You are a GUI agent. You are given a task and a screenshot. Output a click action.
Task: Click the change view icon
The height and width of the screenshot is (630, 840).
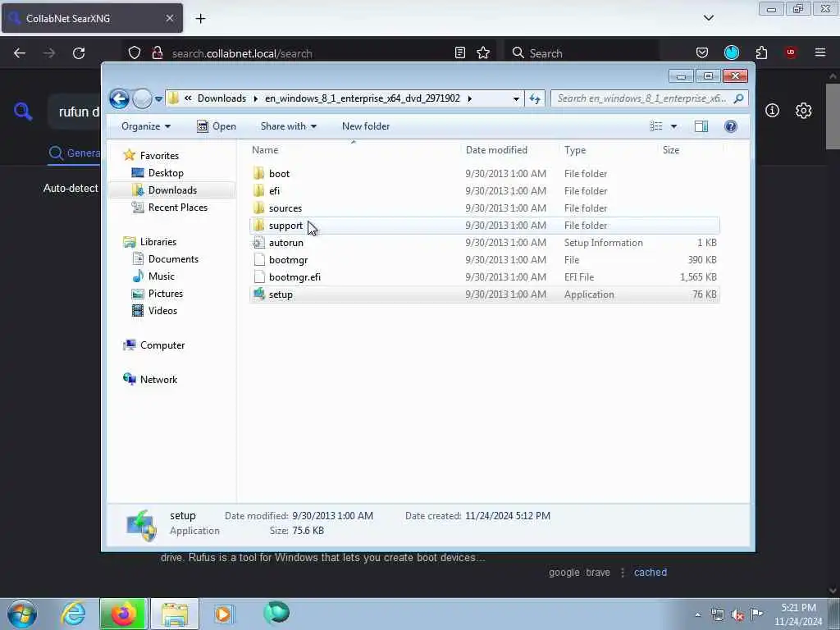[x=656, y=126]
